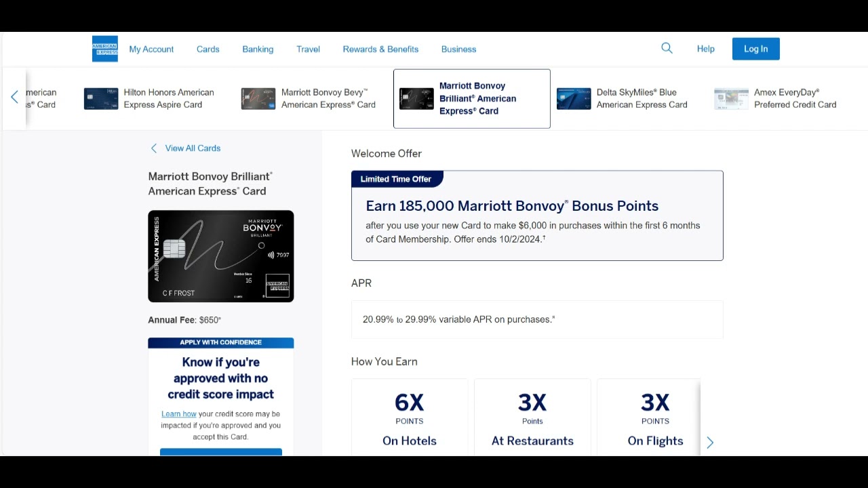Viewport: 868px width, 488px height.
Task: Open the search magnifier icon
Action: (667, 48)
